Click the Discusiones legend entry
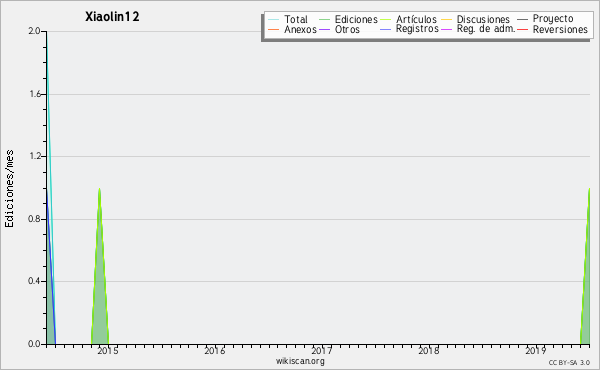This screenshot has width=600, height=370. coord(475,19)
